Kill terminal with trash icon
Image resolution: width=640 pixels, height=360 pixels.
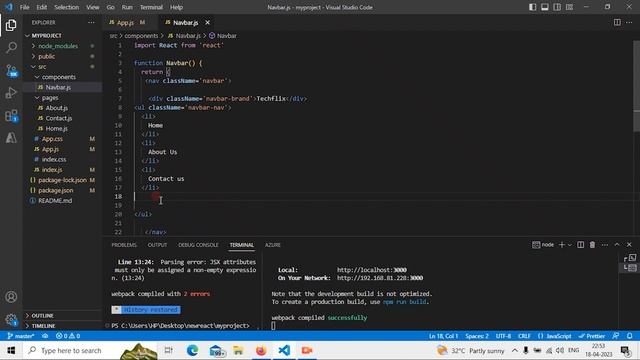[592, 244]
